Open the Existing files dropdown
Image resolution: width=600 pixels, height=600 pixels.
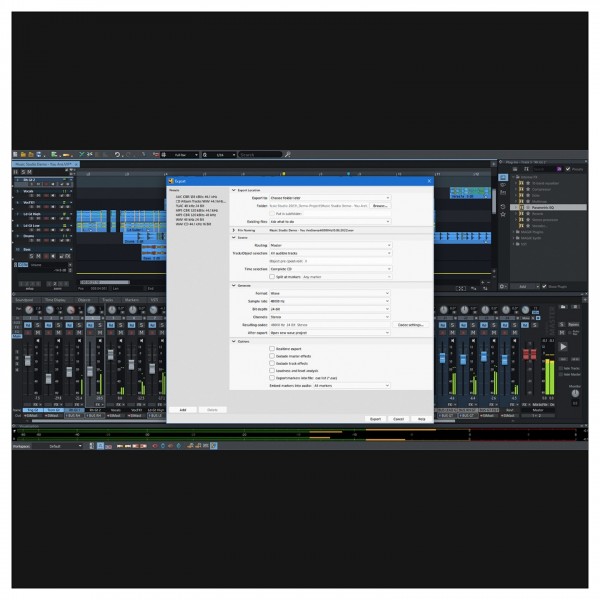pyautogui.click(x=330, y=222)
